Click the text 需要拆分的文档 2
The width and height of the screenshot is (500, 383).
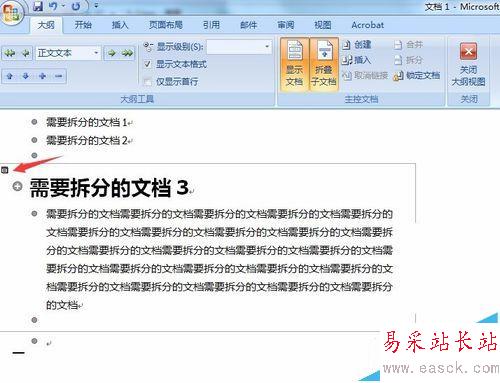point(87,140)
